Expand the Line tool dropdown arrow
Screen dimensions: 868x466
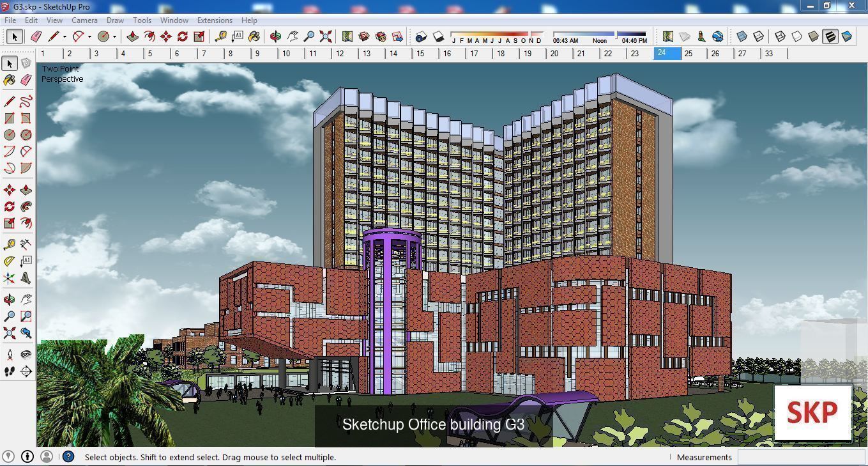pos(65,36)
